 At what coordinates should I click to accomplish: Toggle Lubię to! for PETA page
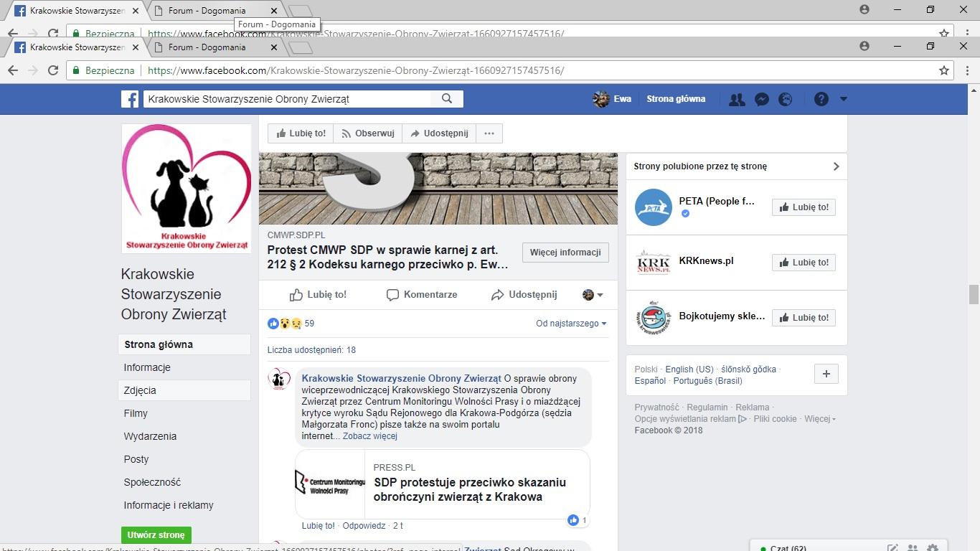[x=804, y=207]
